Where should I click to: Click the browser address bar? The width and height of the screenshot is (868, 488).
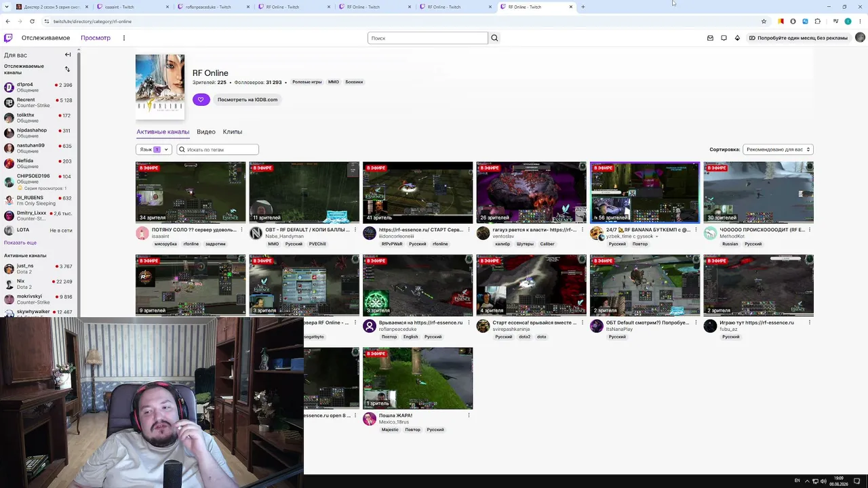point(400,21)
